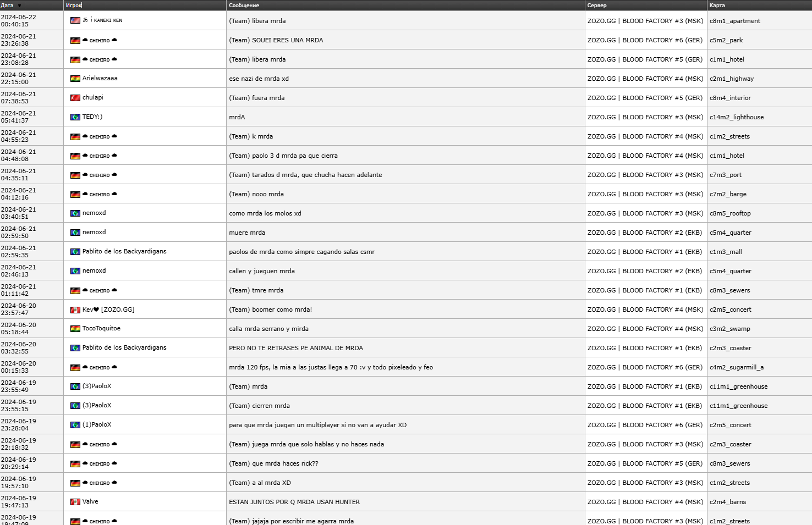This screenshot has height=525, width=812.
Task: Click the Peru flag next to Valve
Action: click(x=75, y=502)
